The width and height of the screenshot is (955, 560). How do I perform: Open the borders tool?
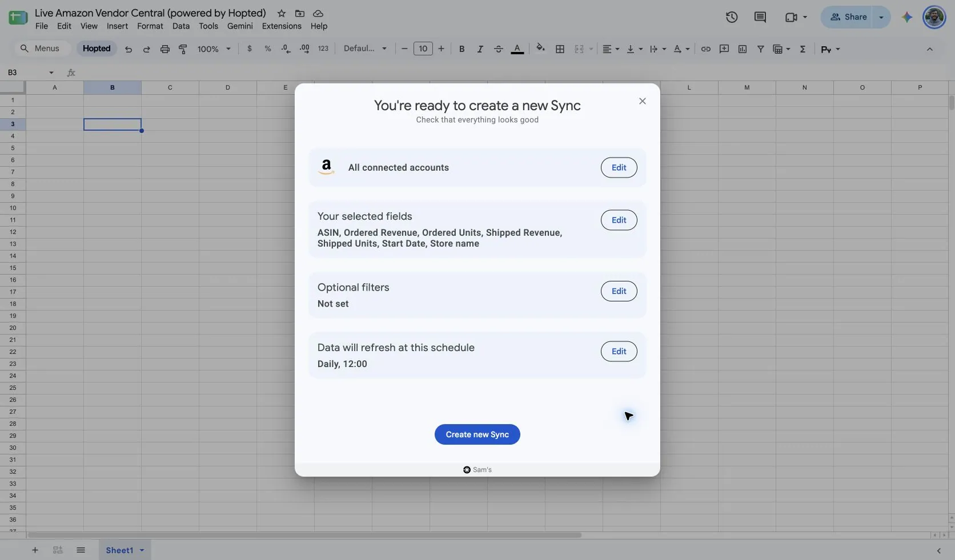[x=560, y=49]
